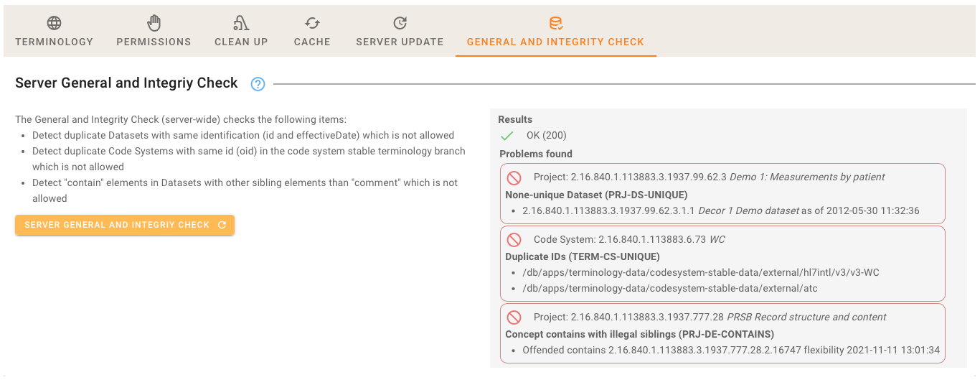
Task: Click the red prohibited icon for Code System WC
Action: coord(514,239)
